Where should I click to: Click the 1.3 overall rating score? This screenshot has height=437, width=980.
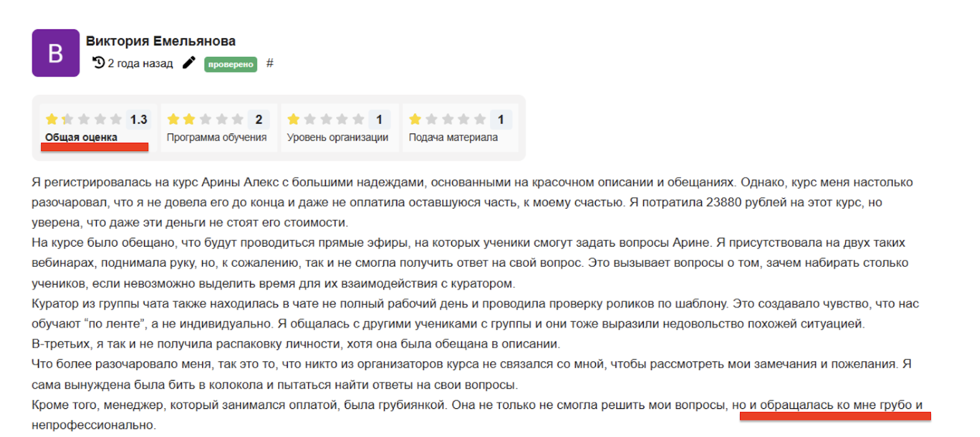[138, 119]
